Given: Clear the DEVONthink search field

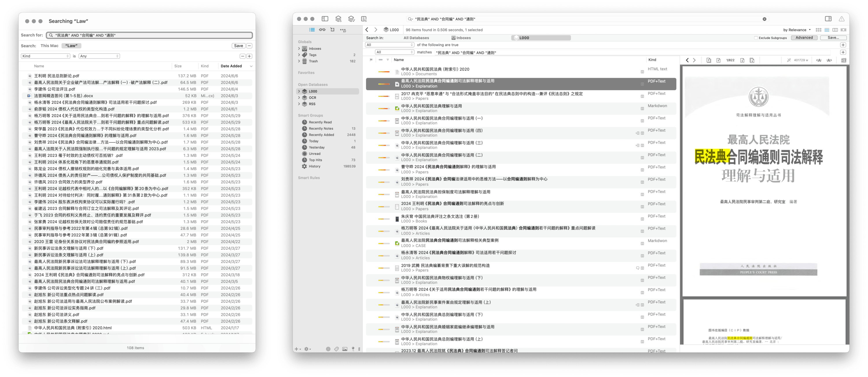Looking at the screenshot, I should point(764,19).
